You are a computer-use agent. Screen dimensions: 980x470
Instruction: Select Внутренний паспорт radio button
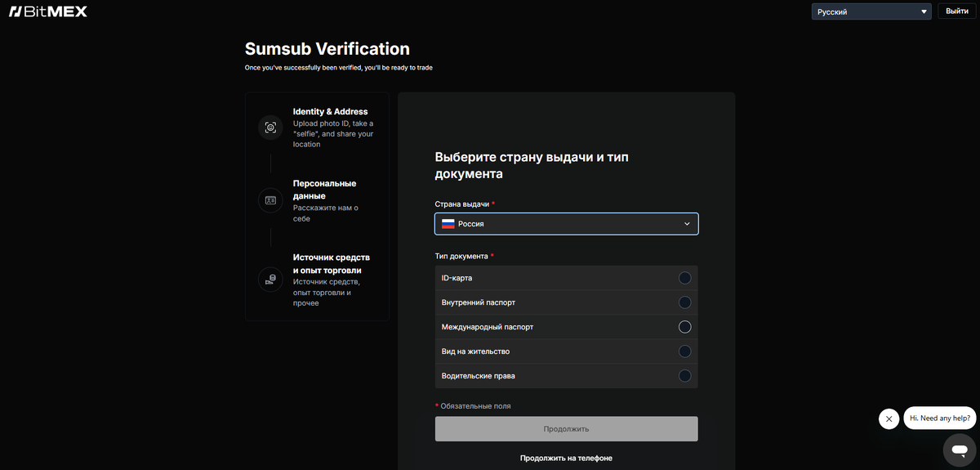(x=684, y=302)
